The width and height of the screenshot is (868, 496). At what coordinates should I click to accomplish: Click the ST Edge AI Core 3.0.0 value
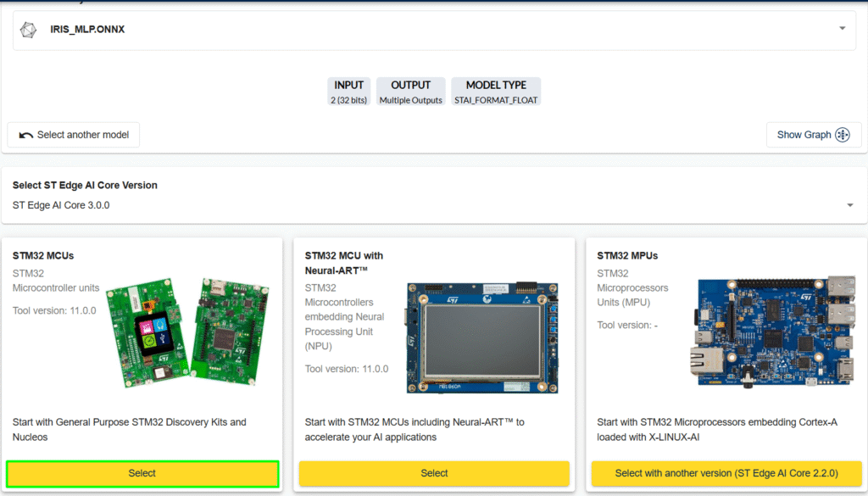click(61, 205)
